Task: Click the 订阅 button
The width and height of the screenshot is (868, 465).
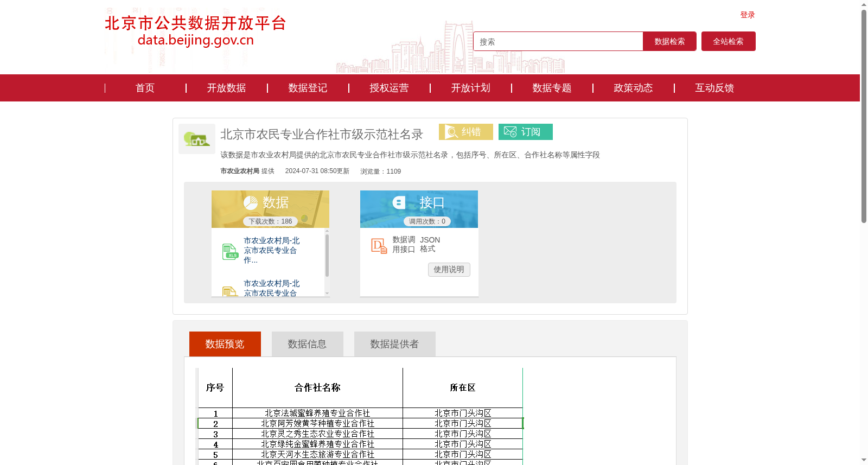Action: [x=526, y=132]
